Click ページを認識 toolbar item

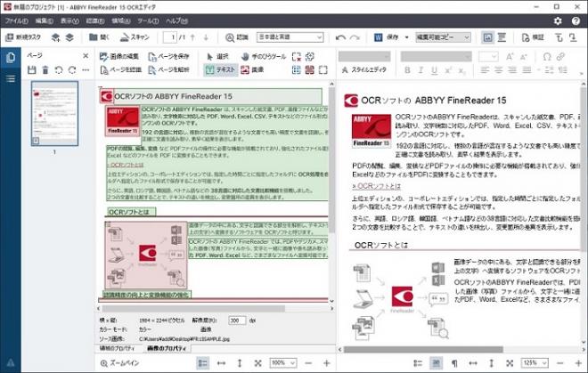(121, 69)
